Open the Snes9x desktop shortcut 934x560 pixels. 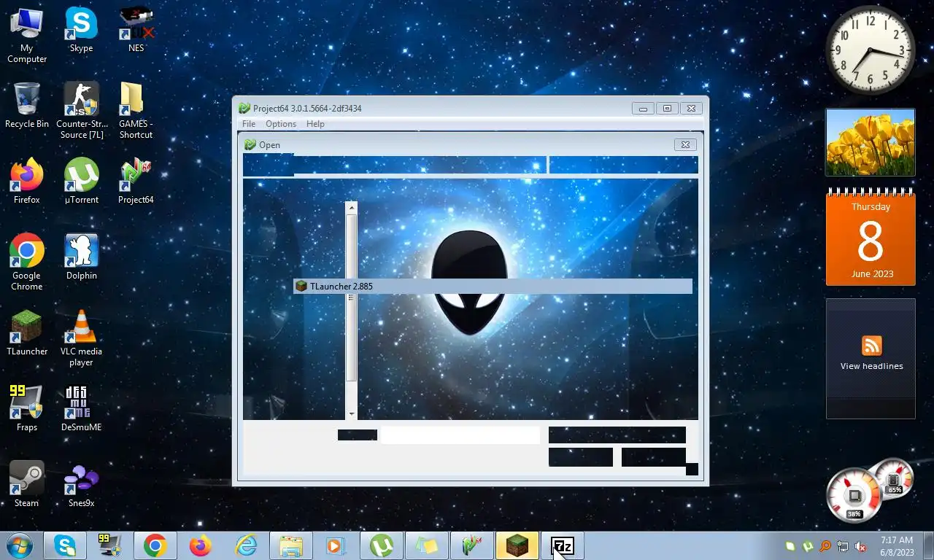[81, 485]
